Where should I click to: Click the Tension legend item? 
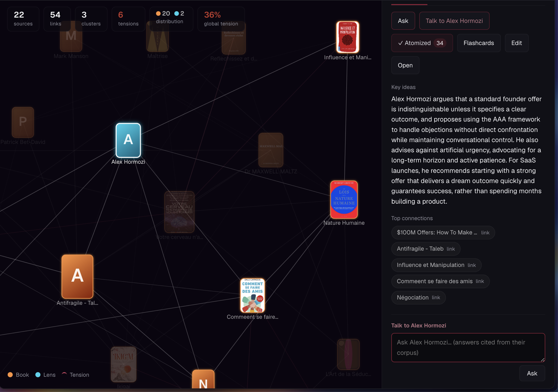click(75, 375)
